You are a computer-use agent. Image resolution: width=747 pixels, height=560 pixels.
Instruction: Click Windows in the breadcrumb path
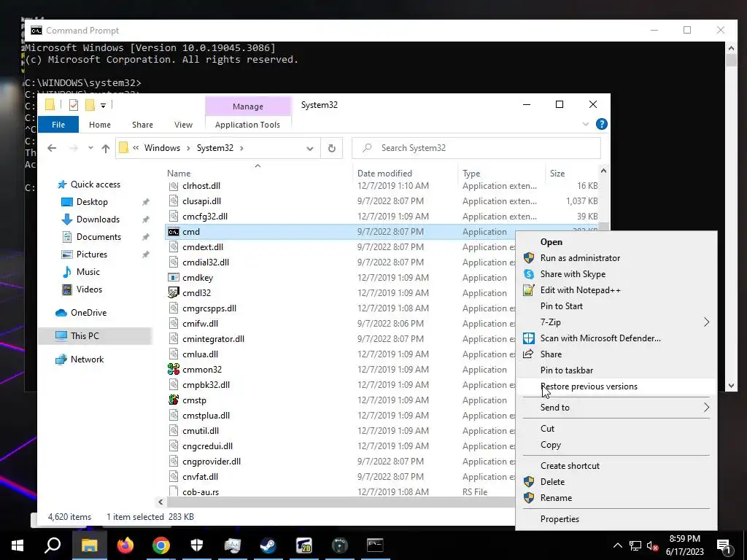click(162, 148)
